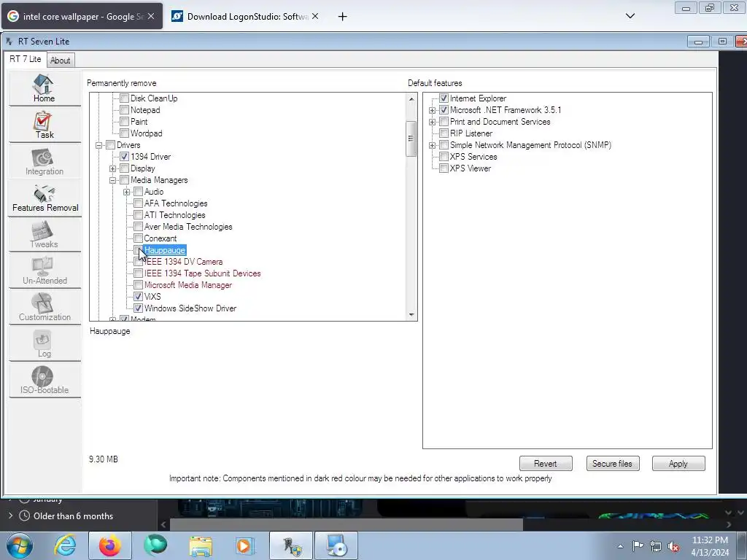This screenshot has width=747, height=560.
Task: Select the Conexant tree item
Action: tap(160, 238)
